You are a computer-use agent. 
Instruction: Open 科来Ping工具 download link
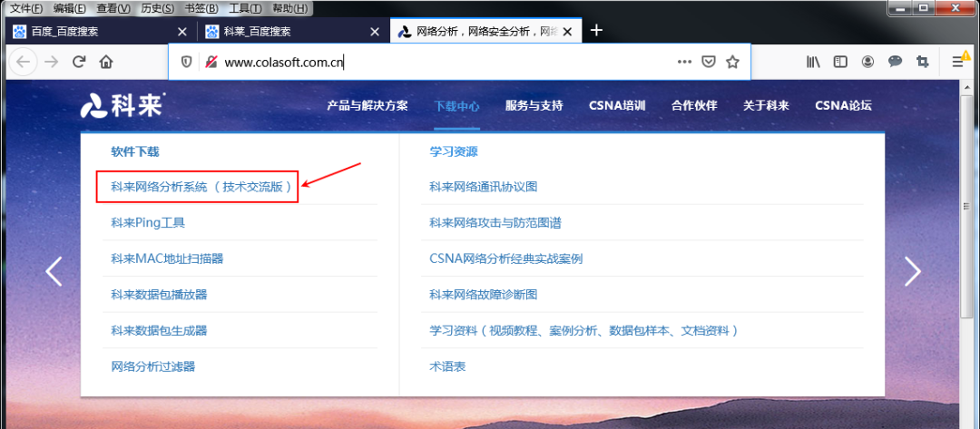pyautogui.click(x=148, y=222)
